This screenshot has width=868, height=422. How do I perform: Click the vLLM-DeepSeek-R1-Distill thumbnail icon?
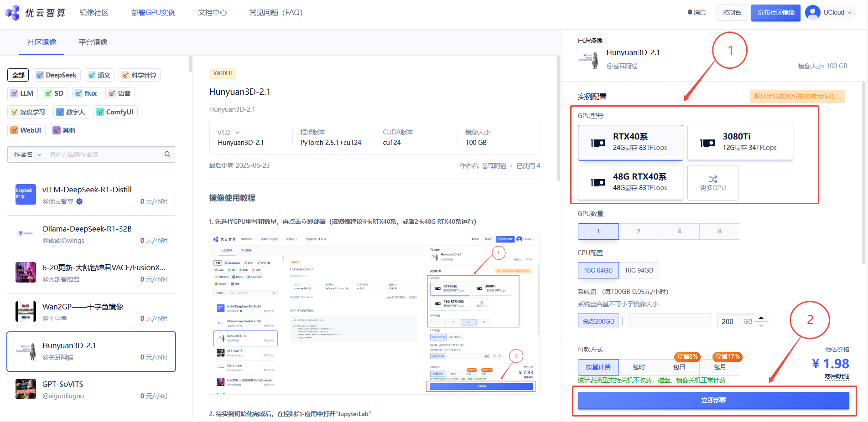coord(26,195)
